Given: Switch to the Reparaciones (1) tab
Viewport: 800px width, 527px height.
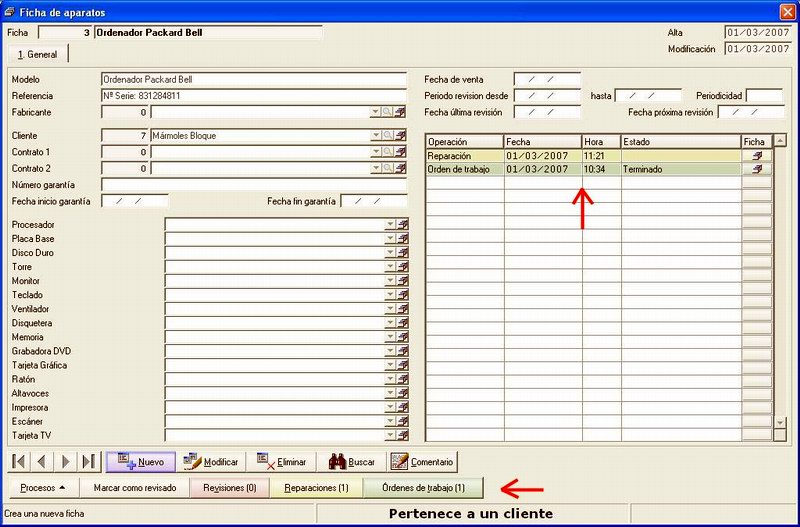Looking at the screenshot, I should (316, 488).
